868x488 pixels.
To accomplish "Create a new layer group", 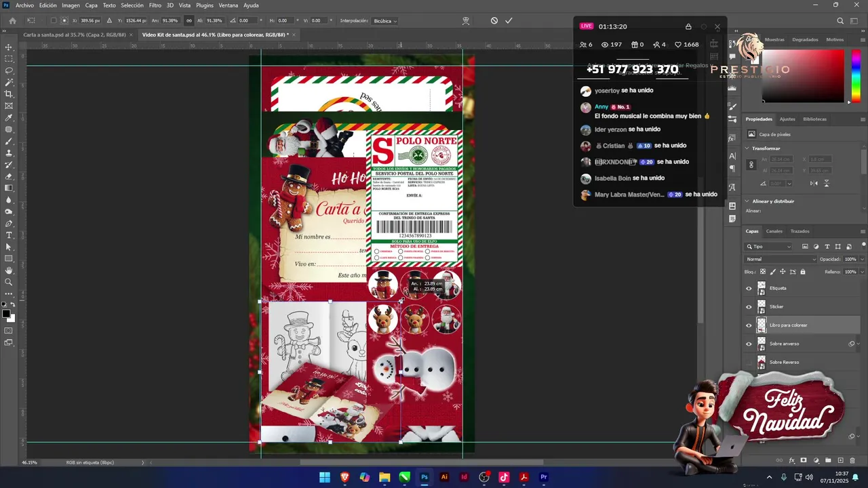I will [x=828, y=461].
